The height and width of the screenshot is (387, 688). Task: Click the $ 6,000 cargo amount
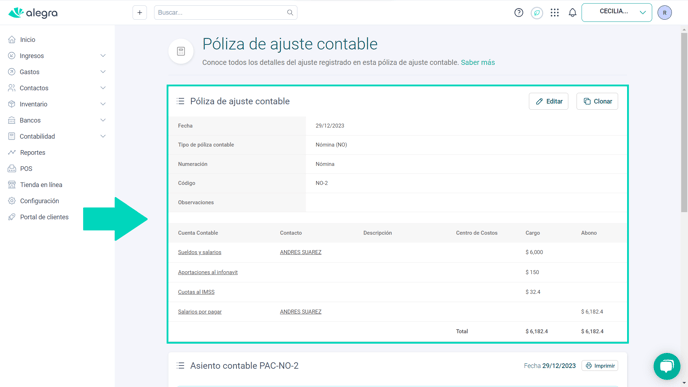click(534, 252)
